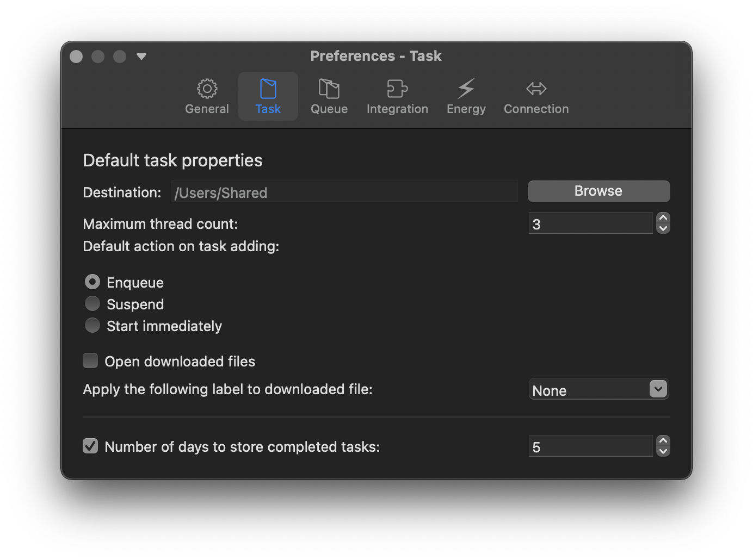Select the Connection preferences icon
The height and width of the screenshot is (560, 753).
pyautogui.click(x=536, y=95)
